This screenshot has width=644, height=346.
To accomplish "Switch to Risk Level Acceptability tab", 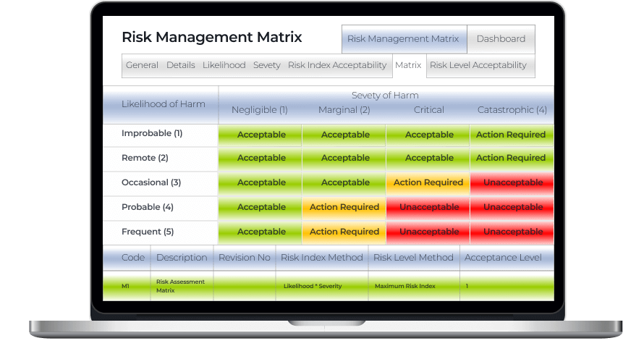I will 478,65.
